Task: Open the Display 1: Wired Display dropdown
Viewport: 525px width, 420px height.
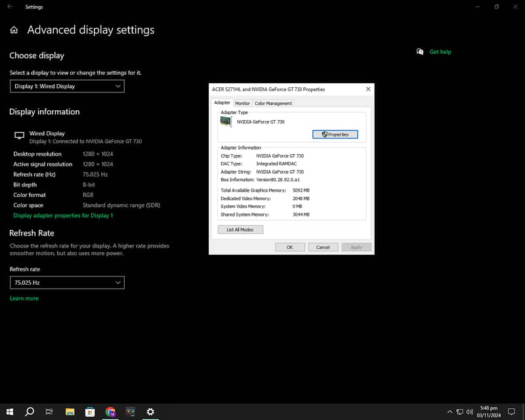Action: point(67,86)
